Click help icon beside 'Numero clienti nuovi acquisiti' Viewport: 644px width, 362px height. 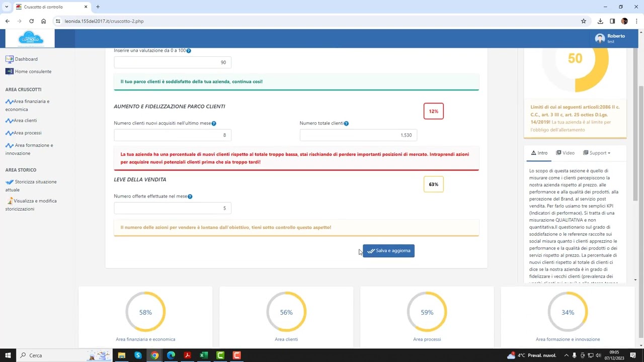tap(214, 123)
